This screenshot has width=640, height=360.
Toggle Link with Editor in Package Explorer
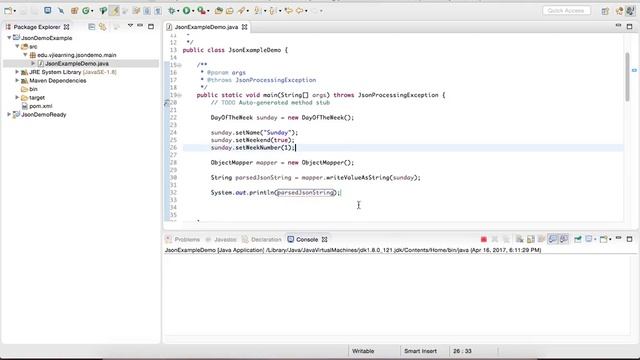pyautogui.click(x=102, y=27)
